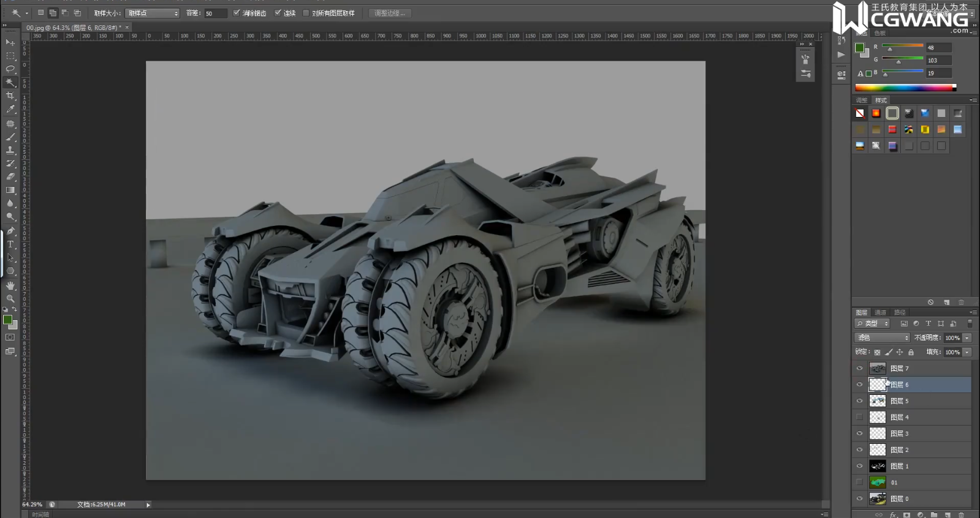Hide 图层 5 with eye icon
This screenshot has width=980, height=518.
click(859, 401)
